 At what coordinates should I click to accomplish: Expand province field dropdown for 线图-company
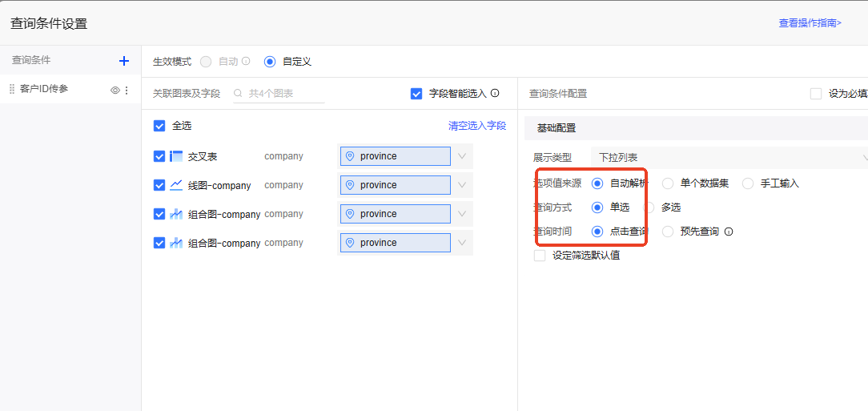pos(462,185)
